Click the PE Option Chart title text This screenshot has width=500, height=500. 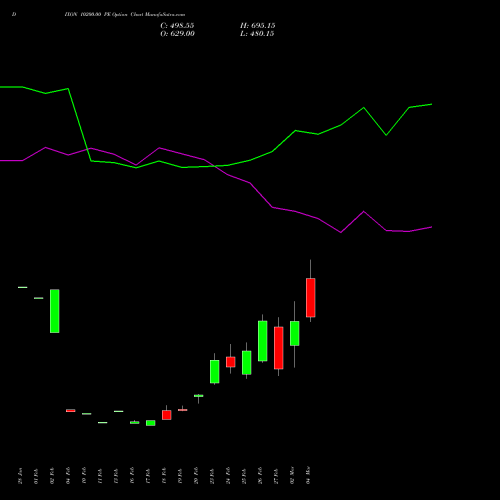[125, 14]
